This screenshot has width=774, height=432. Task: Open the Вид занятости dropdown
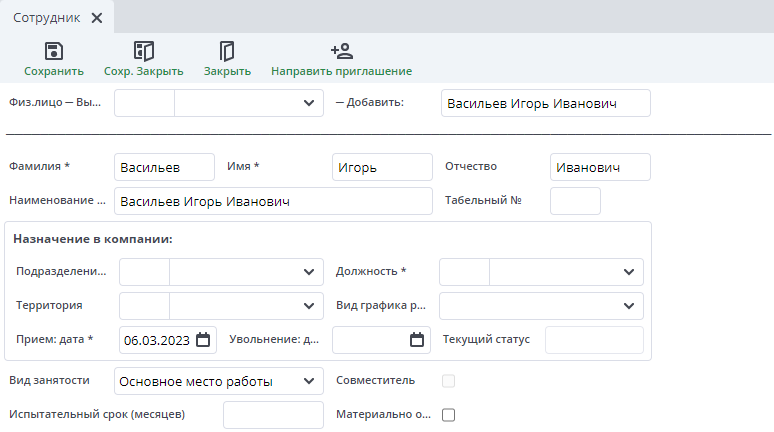coord(307,380)
